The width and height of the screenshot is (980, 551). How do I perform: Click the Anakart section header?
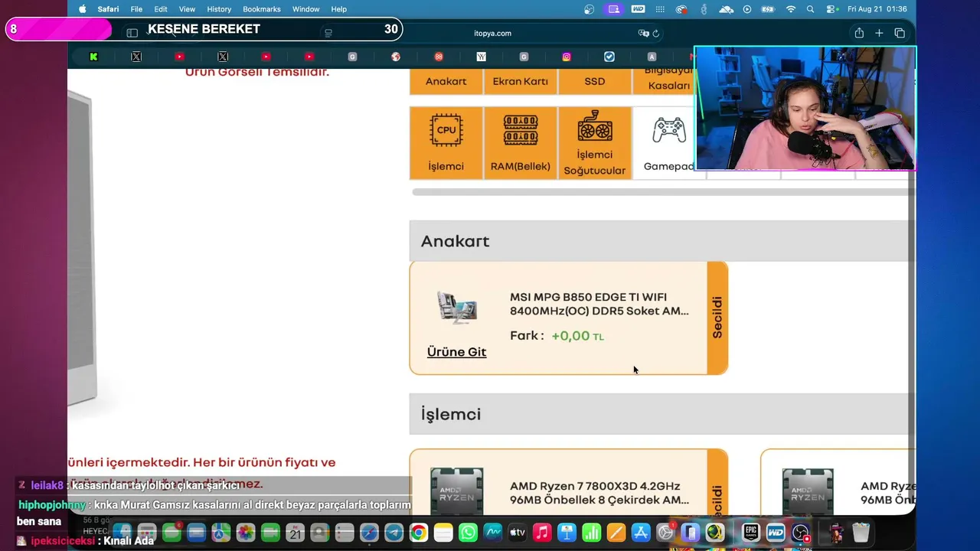[662, 241]
